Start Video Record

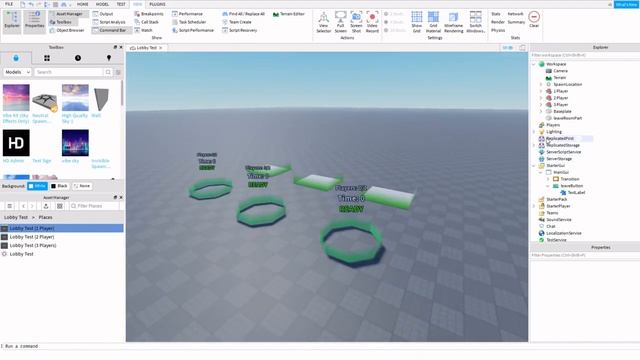[372, 22]
